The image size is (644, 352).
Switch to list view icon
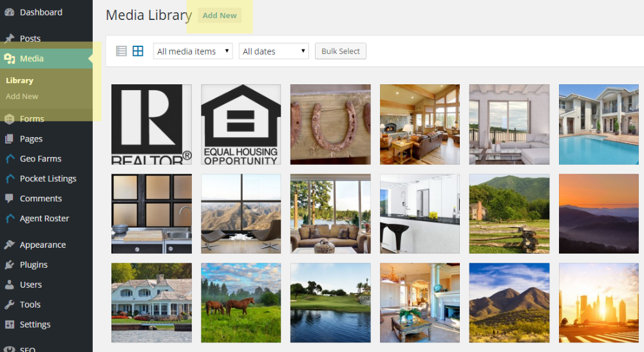(x=121, y=51)
